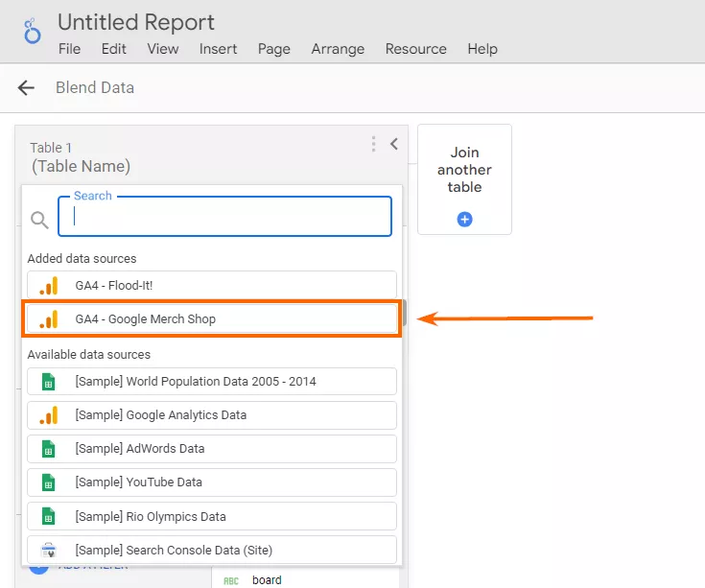Choose [Sample] Search Console Data (Site)

tap(212, 550)
